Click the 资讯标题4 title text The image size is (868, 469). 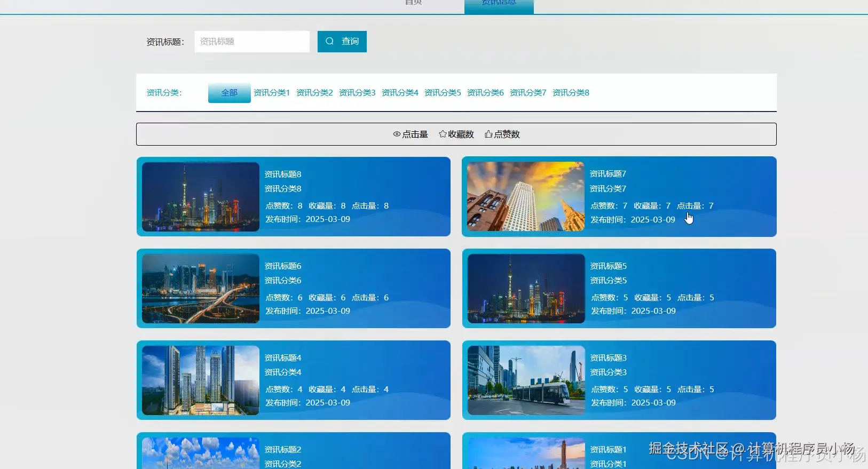point(283,358)
